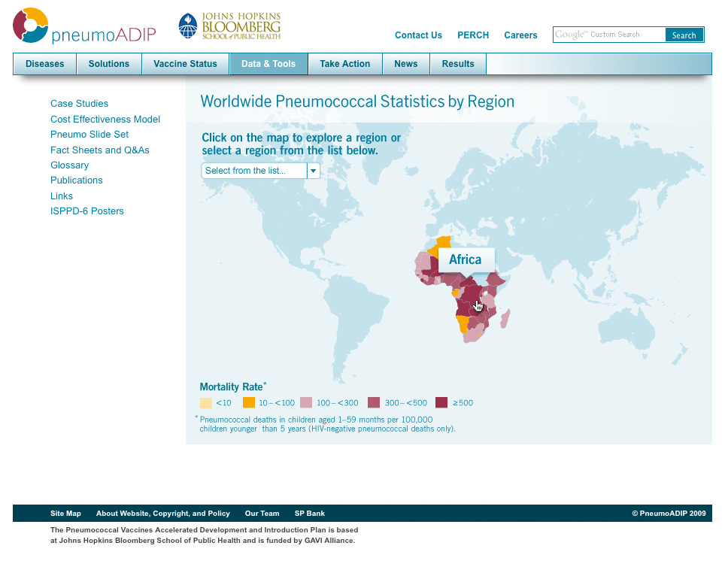Image resolution: width=728 pixels, height=576 pixels.
Task: Follow the PERCH link
Action: point(473,35)
